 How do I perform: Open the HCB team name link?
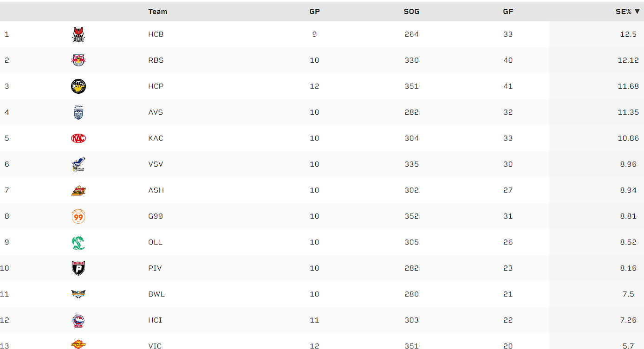click(x=156, y=34)
